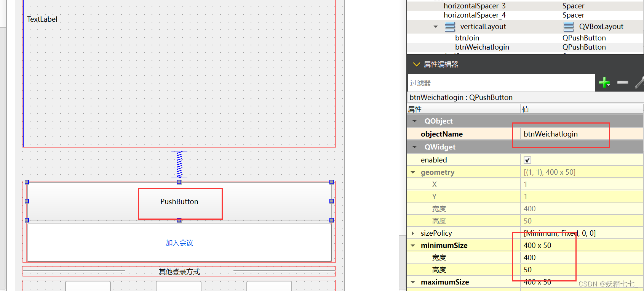Select the PushButton on the form
This screenshot has height=291, width=644.
179,201
